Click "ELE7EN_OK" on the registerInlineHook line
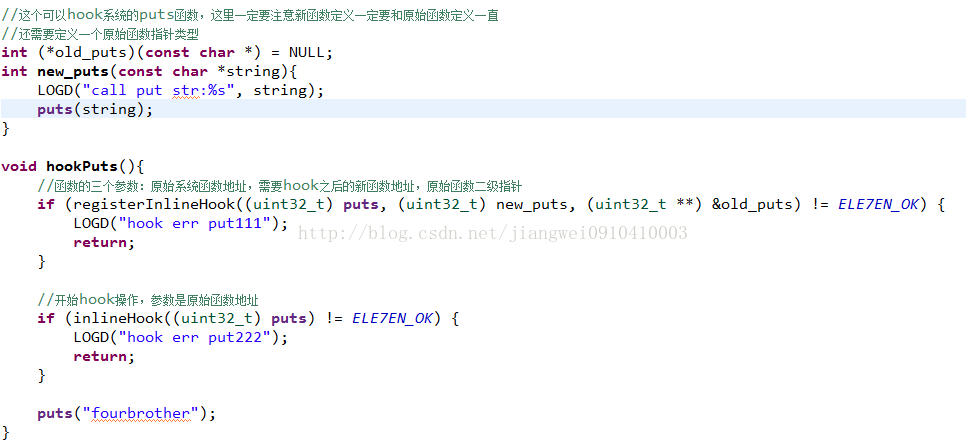This screenshot has width=966, height=445. click(878, 205)
